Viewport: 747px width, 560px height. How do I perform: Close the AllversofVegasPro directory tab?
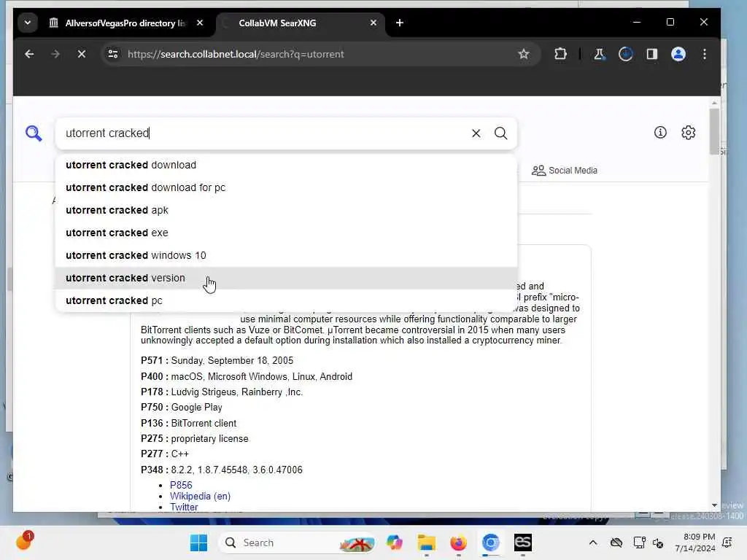pyautogui.click(x=200, y=23)
